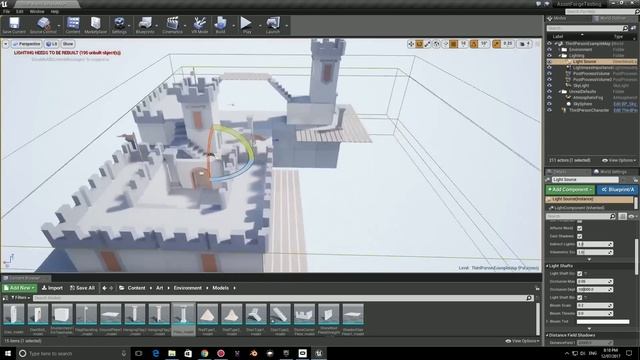Open the Edit menu
This screenshot has width=640, height=360.
point(20,11)
